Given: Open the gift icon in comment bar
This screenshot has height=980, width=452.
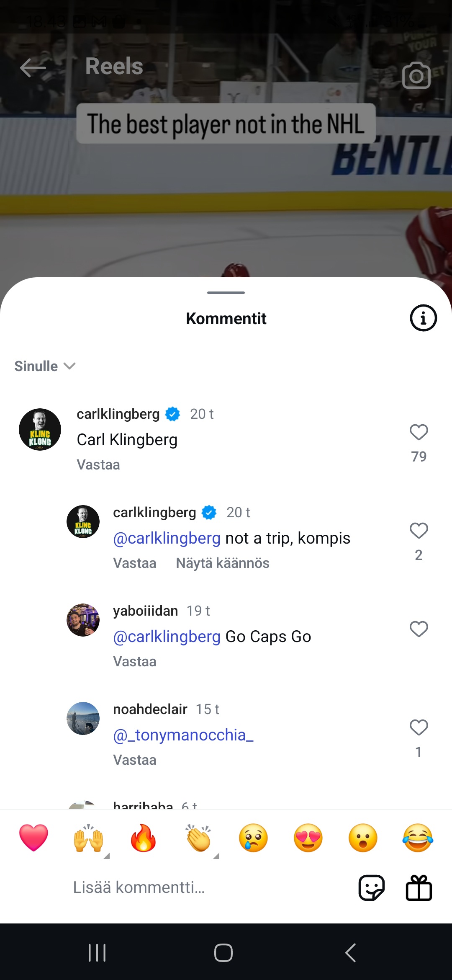Looking at the screenshot, I should 419,887.
